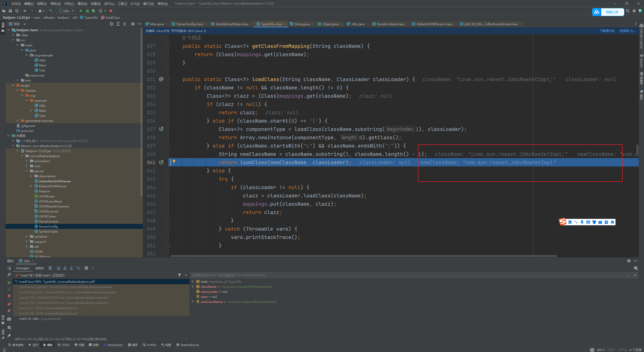The width and height of the screenshot is (644, 352).
Task: Click the thread dump camera icon
Action: 9,319
